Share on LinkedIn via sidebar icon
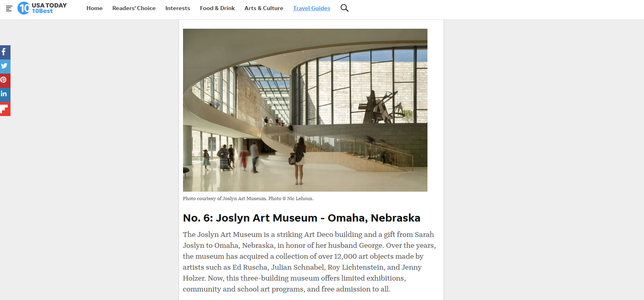The width and height of the screenshot is (644, 300). 5,95
